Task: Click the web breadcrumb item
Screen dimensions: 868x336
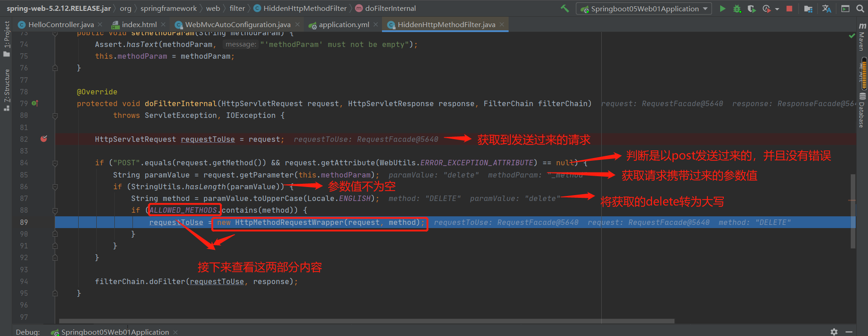Action: tap(213, 8)
